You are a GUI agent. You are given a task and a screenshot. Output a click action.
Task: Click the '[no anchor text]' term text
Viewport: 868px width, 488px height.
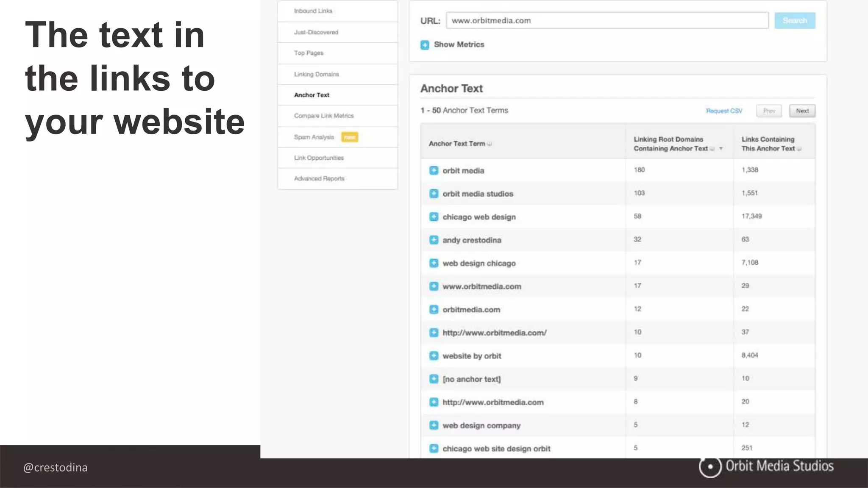[471, 379]
